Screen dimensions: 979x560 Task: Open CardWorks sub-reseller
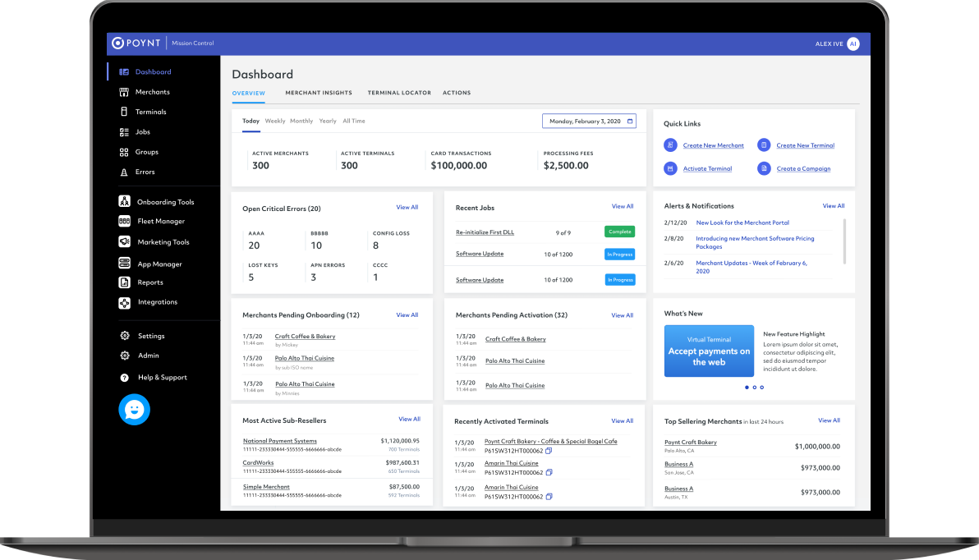coord(258,462)
